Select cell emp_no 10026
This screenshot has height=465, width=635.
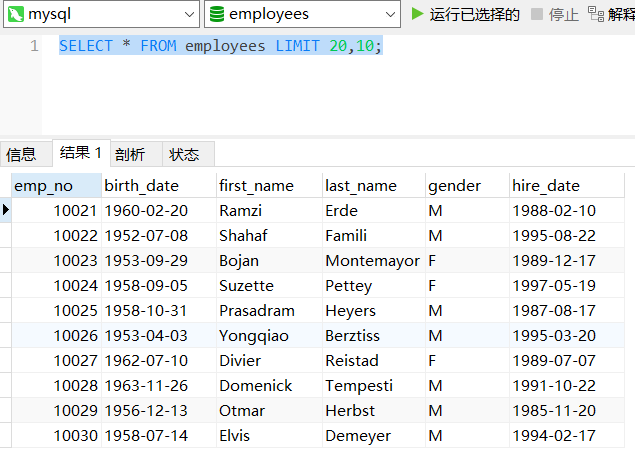(56, 336)
